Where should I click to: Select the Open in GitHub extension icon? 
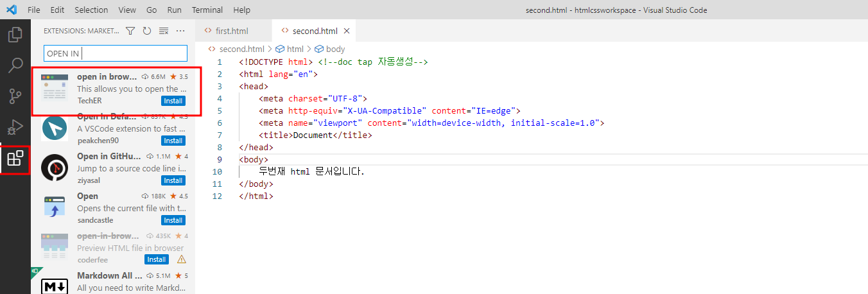(x=55, y=168)
